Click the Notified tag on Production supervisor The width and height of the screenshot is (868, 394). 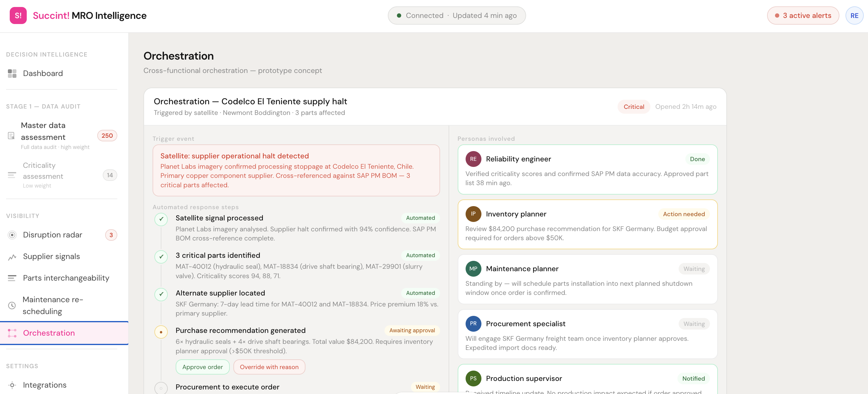click(x=694, y=378)
